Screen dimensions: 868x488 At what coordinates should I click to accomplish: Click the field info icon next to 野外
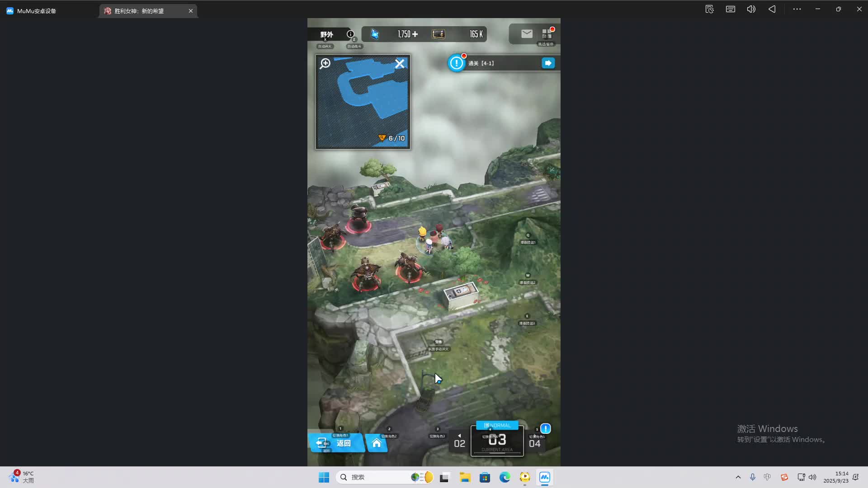tap(350, 34)
